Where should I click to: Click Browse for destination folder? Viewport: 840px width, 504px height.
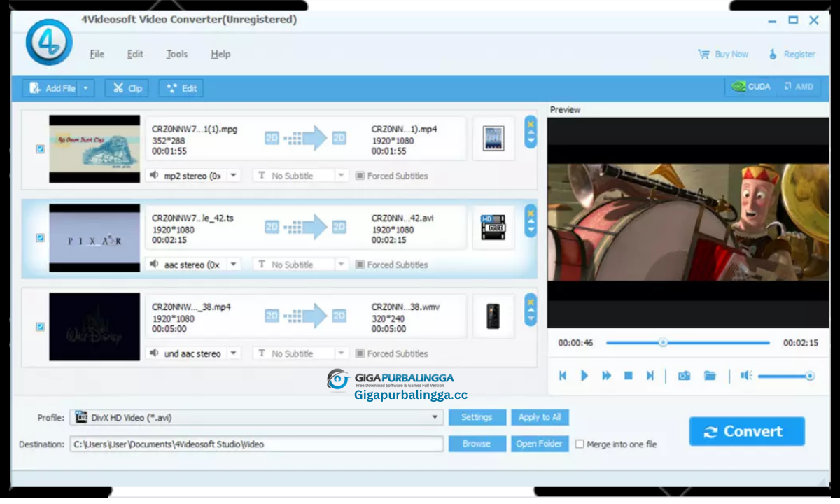coord(477,444)
